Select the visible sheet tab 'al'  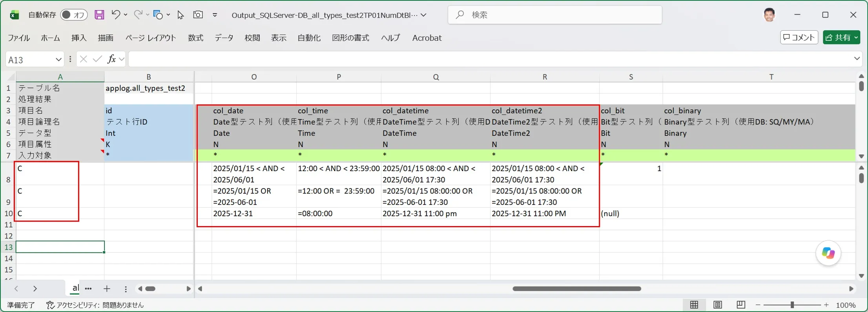pyautogui.click(x=75, y=288)
